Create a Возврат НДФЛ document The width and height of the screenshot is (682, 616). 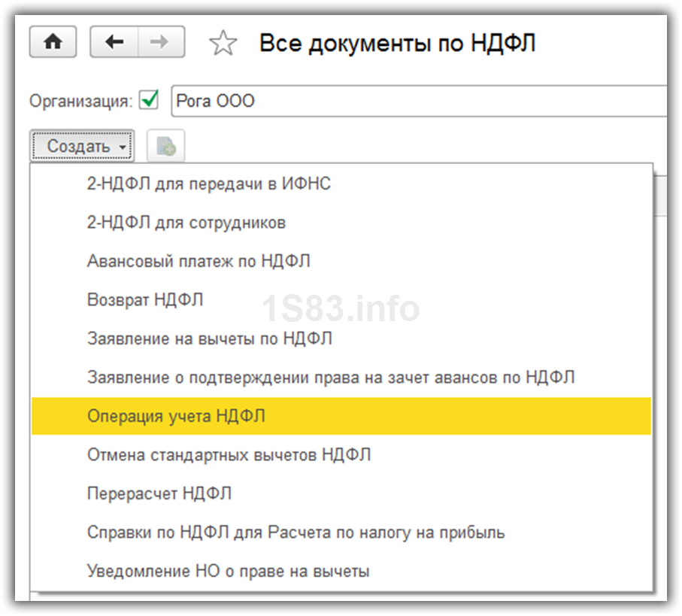(145, 300)
